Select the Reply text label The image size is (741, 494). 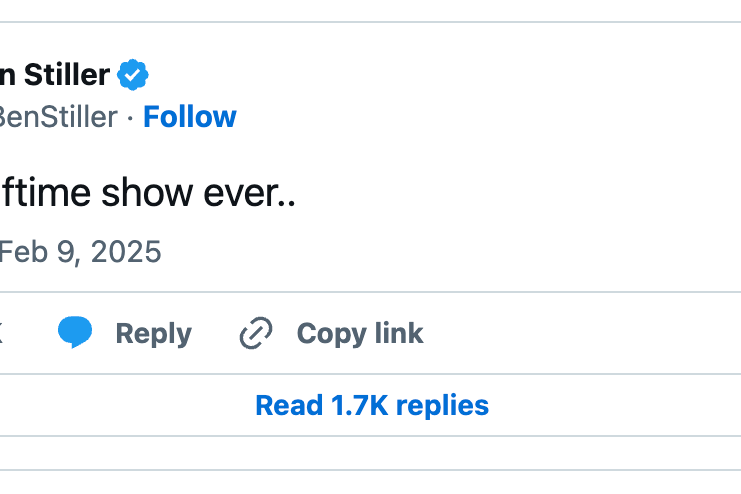click(x=154, y=334)
